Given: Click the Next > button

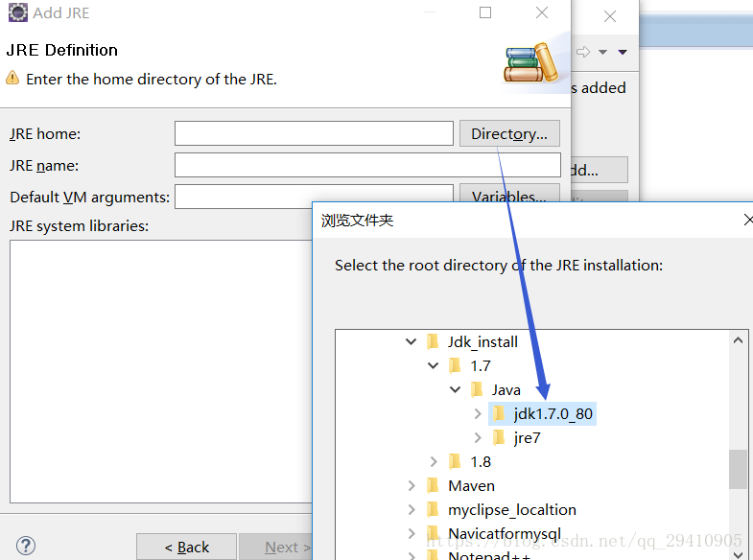Looking at the screenshot, I should tap(276, 547).
